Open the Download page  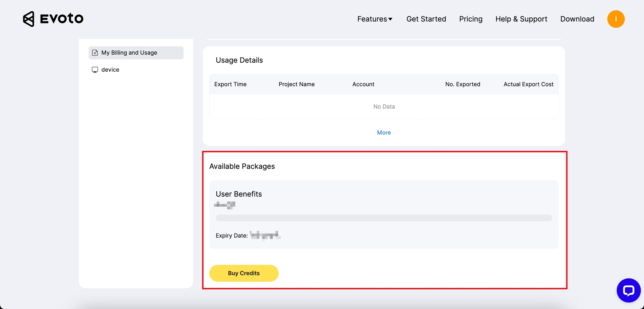point(577,19)
